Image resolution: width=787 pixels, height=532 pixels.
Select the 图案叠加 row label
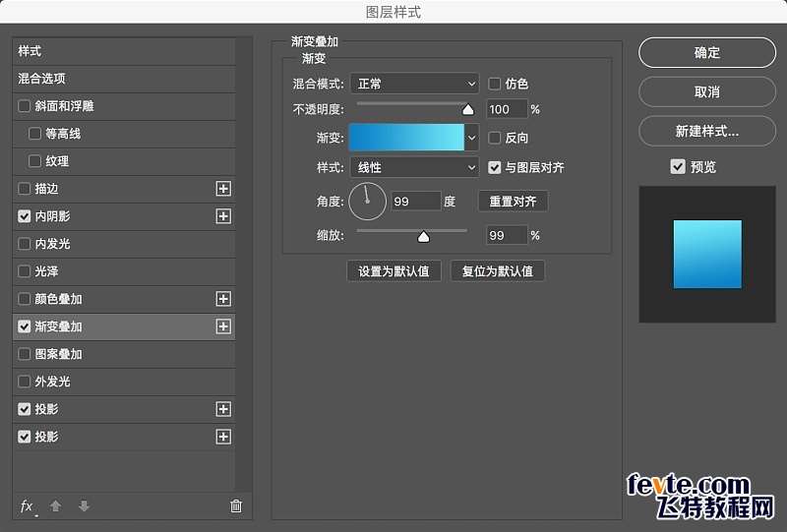point(58,354)
